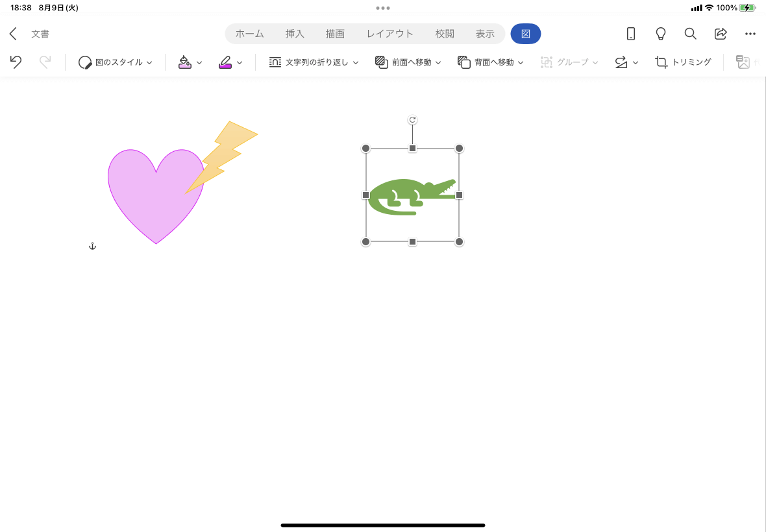Toggle mobile view phone icon
Image resolution: width=766 pixels, height=532 pixels.
[x=631, y=34]
